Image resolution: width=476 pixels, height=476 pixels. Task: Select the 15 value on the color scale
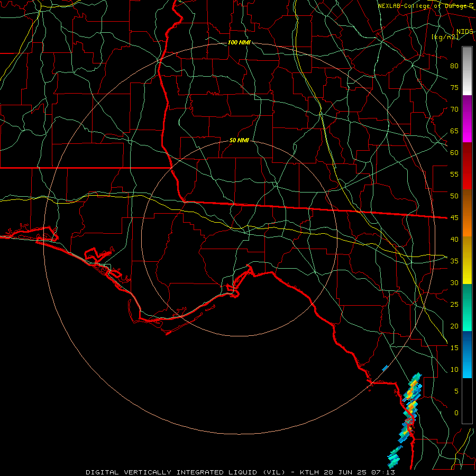(454, 347)
